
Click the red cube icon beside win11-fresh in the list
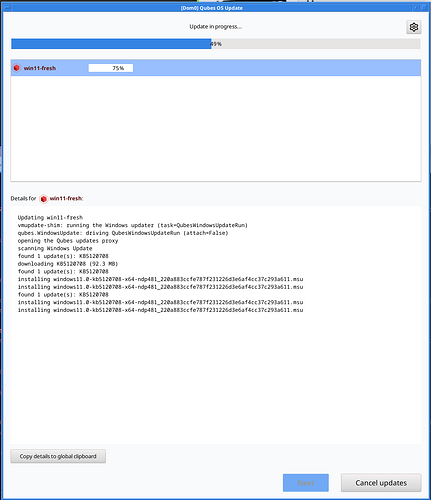coord(17,68)
